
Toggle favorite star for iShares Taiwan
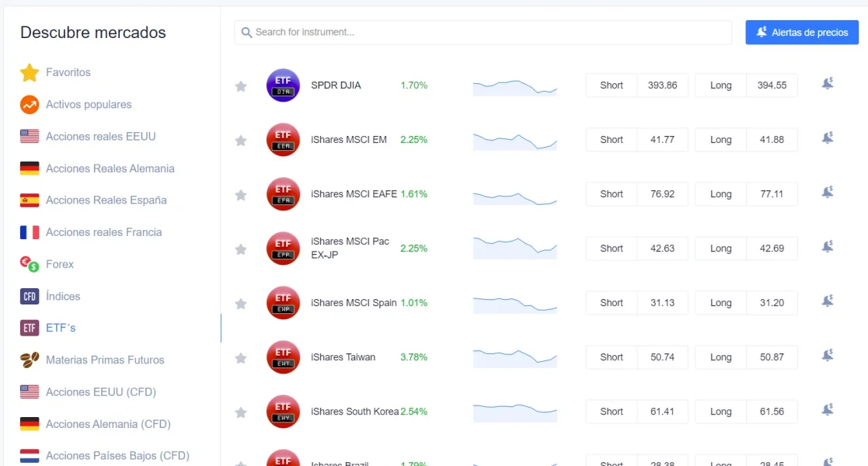point(241,358)
